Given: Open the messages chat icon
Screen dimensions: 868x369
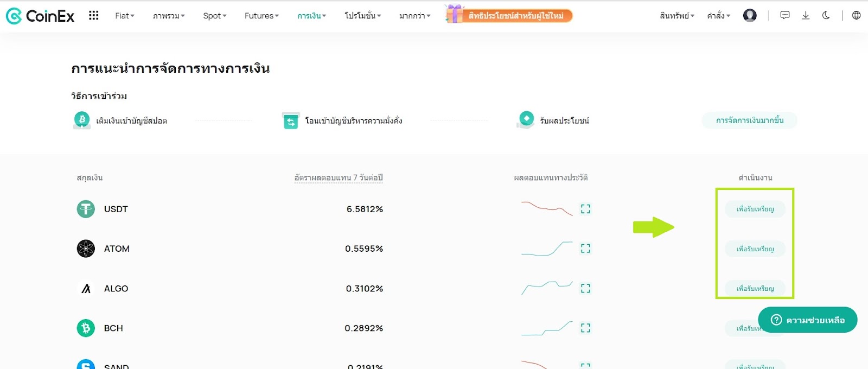Looking at the screenshot, I should tap(785, 16).
